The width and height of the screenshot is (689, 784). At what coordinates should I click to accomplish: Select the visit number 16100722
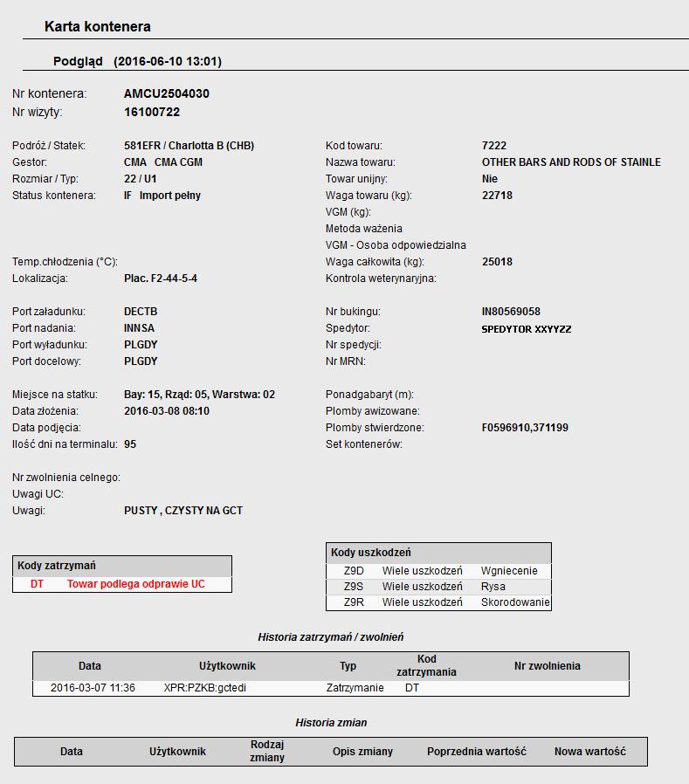[151, 112]
